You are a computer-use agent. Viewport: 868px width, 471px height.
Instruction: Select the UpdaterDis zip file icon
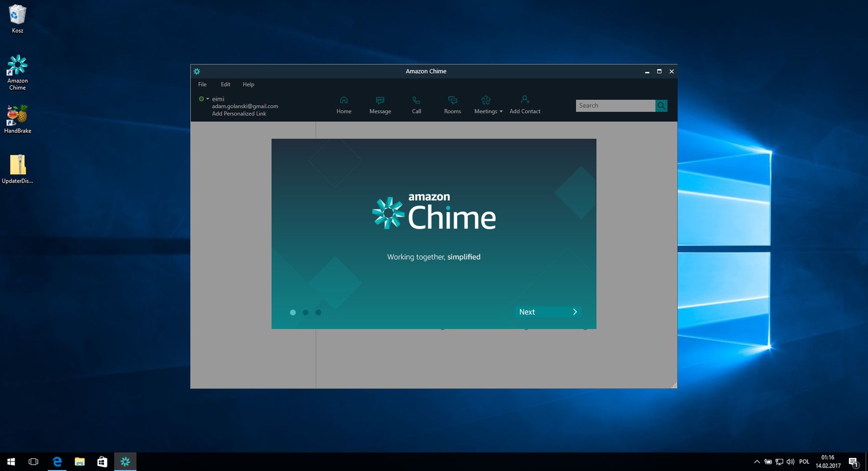click(17, 169)
